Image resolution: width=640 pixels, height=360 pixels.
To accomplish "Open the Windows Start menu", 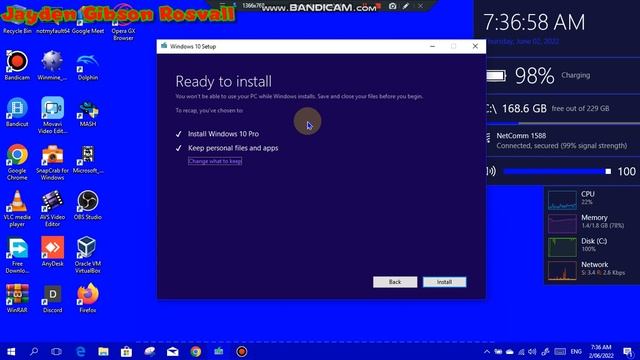I will (11, 351).
